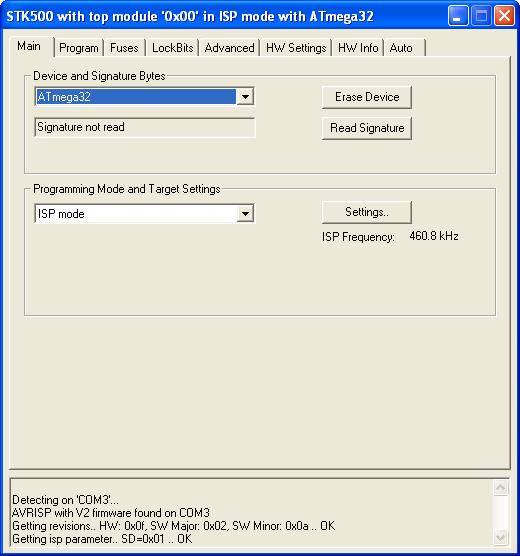Screen dimensions: 520x556
Task: Minimize the STK500 window
Action: [458, 16]
